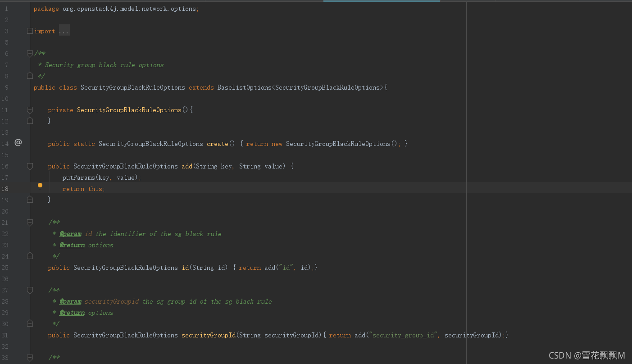Click the @ gutter icon on line 14
Image resolution: width=632 pixels, height=364 pixels.
tap(18, 142)
